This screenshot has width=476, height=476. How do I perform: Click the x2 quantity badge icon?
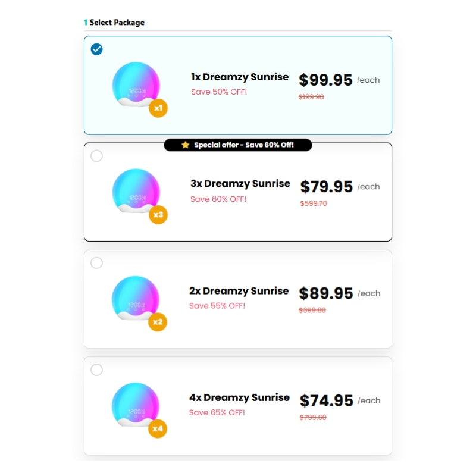click(x=158, y=322)
